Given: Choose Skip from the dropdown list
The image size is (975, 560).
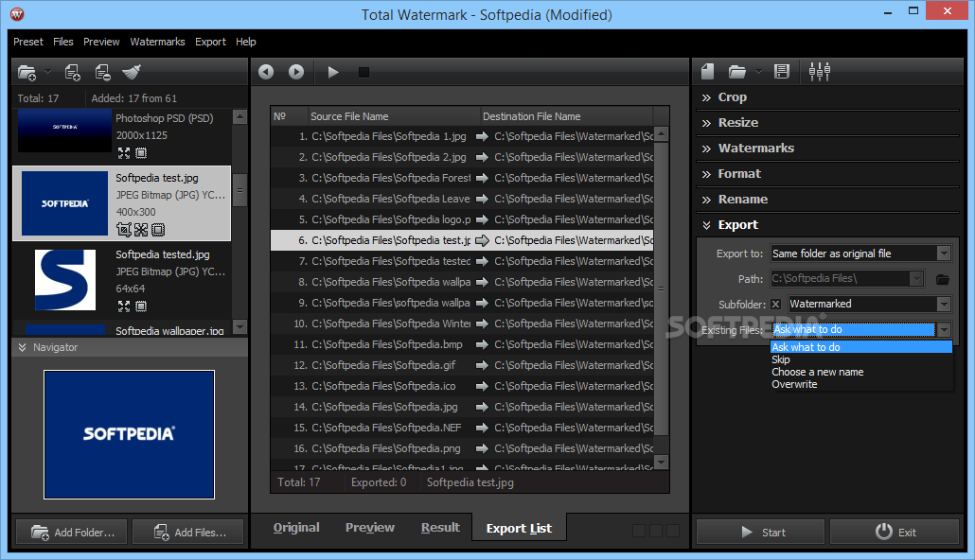Looking at the screenshot, I should (861, 359).
